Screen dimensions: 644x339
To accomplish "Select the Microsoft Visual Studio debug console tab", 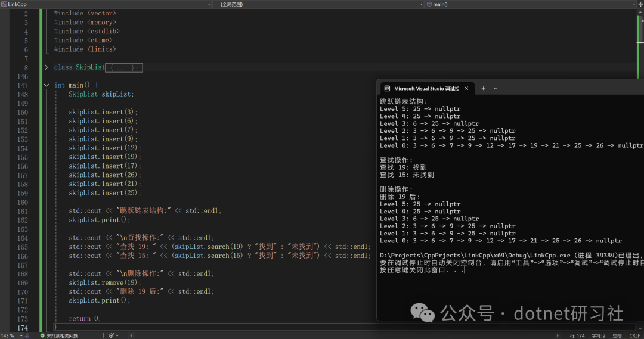I will (x=426, y=88).
